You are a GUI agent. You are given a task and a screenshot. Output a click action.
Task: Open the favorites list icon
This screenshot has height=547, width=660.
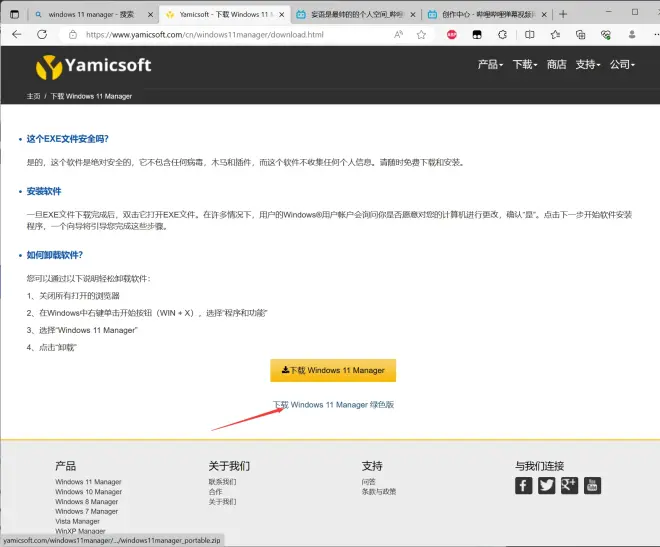click(x=555, y=35)
